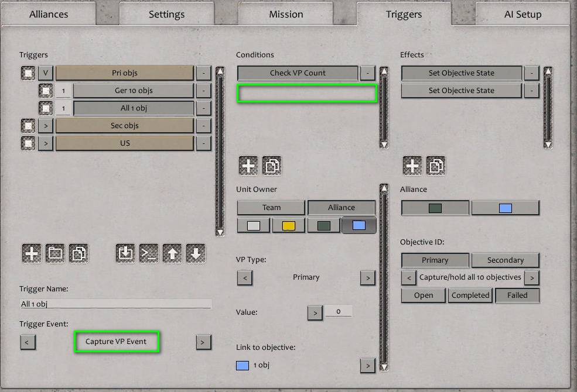Remove the US trigger group
The height and width of the screenshot is (392, 577).
203,144
